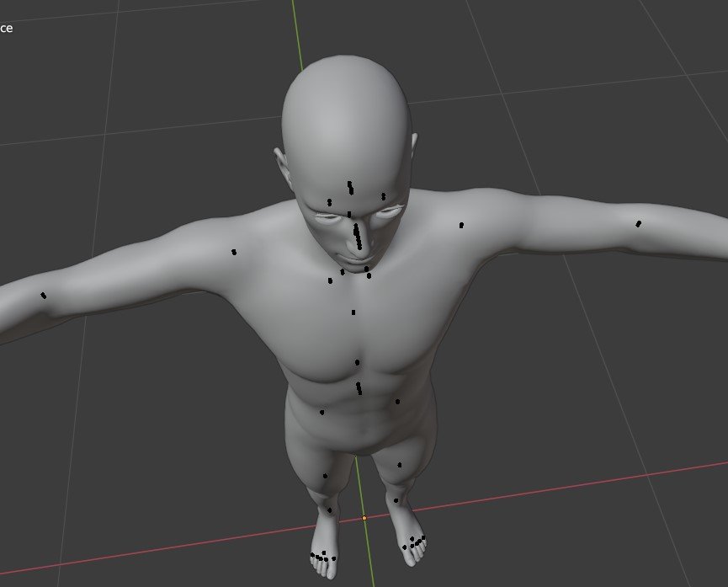This screenshot has height=587, width=728.
Task: Click the topmost marker on the forehead
Action: 350,185
